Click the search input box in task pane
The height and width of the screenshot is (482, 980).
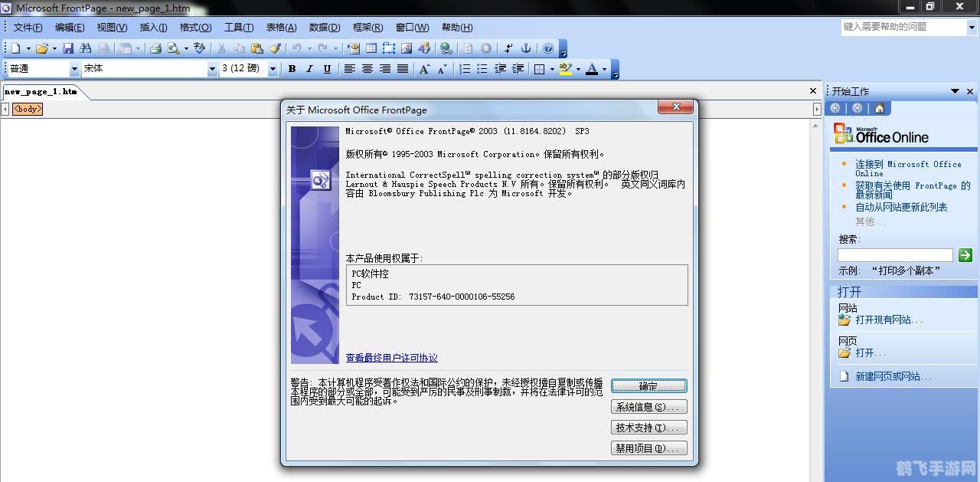(x=894, y=254)
